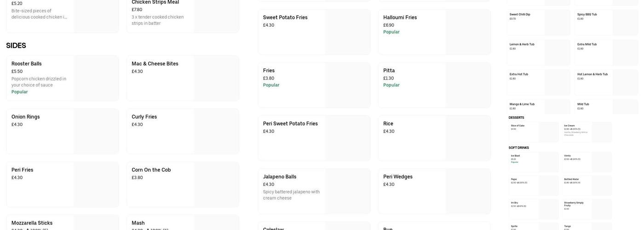Open the Rooster Balls side item
This screenshot has width=644, height=230.
[62, 78]
